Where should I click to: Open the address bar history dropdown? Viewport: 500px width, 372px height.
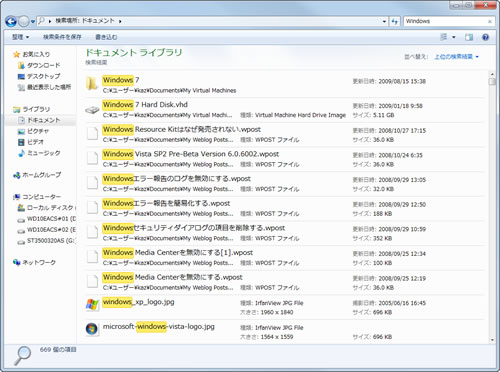point(384,21)
